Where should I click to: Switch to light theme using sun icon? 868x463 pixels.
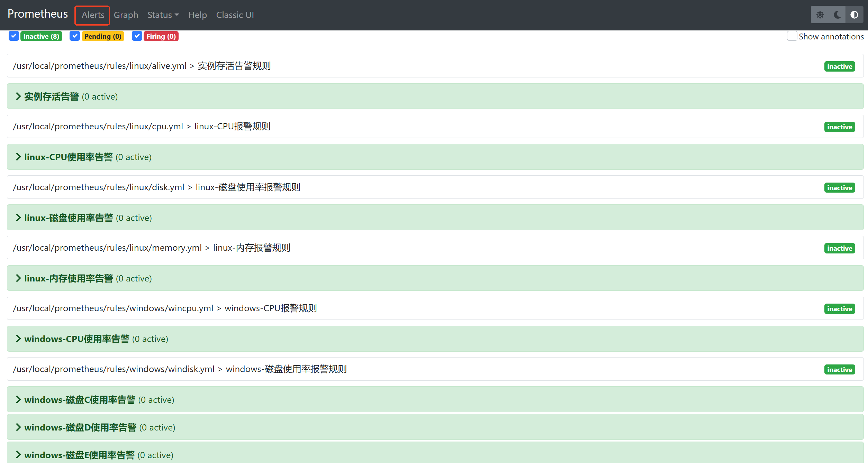point(820,15)
